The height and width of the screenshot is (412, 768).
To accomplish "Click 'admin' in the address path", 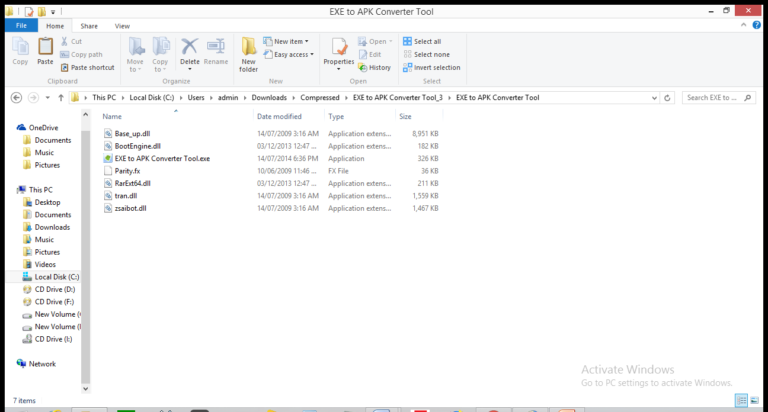I will 228,97.
